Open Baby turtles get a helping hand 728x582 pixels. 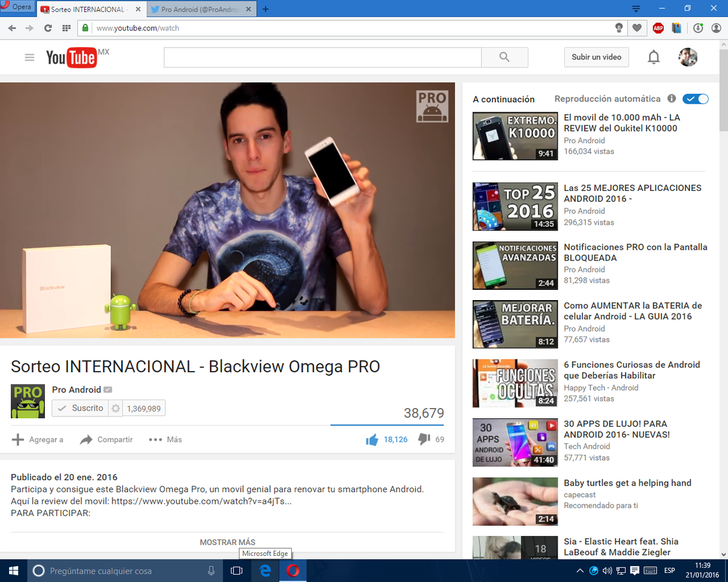pos(627,483)
